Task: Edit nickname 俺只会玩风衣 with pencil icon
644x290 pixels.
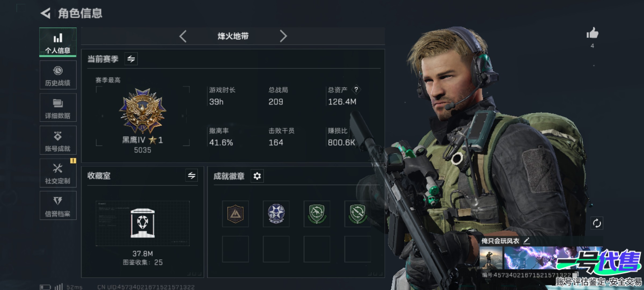Action: click(x=526, y=241)
